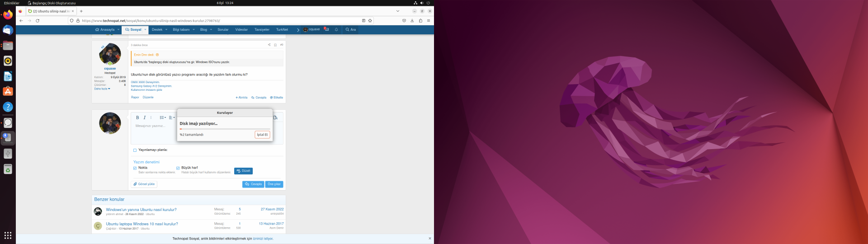Viewport: 868px width, 244px height.
Task: Open LibreOffice Writer from the dock
Action: click(8, 76)
